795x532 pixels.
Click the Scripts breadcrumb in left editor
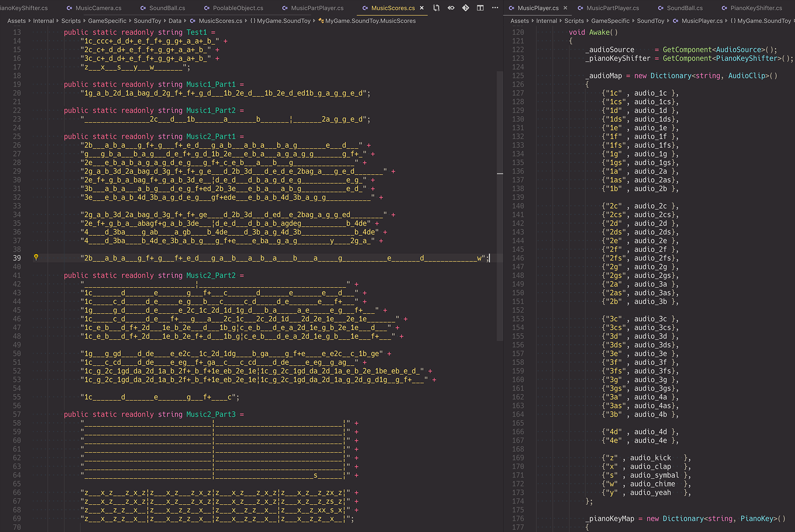pos(71,21)
